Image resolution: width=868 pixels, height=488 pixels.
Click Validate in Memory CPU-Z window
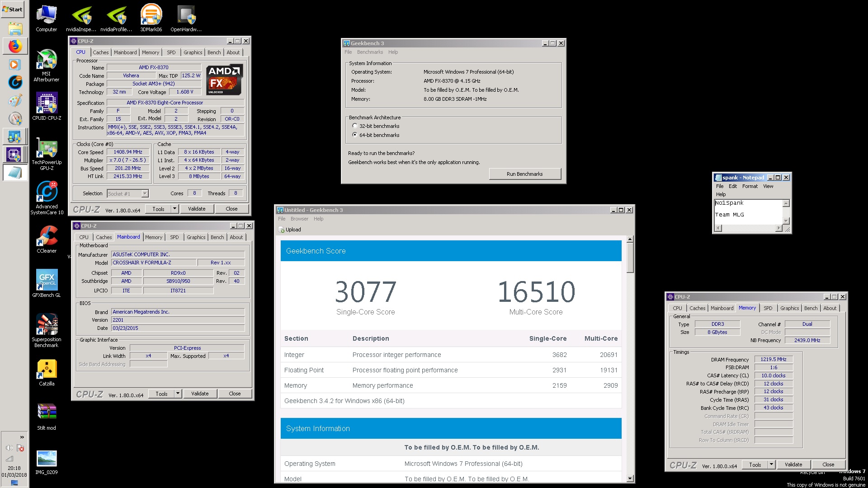(793, 465)
